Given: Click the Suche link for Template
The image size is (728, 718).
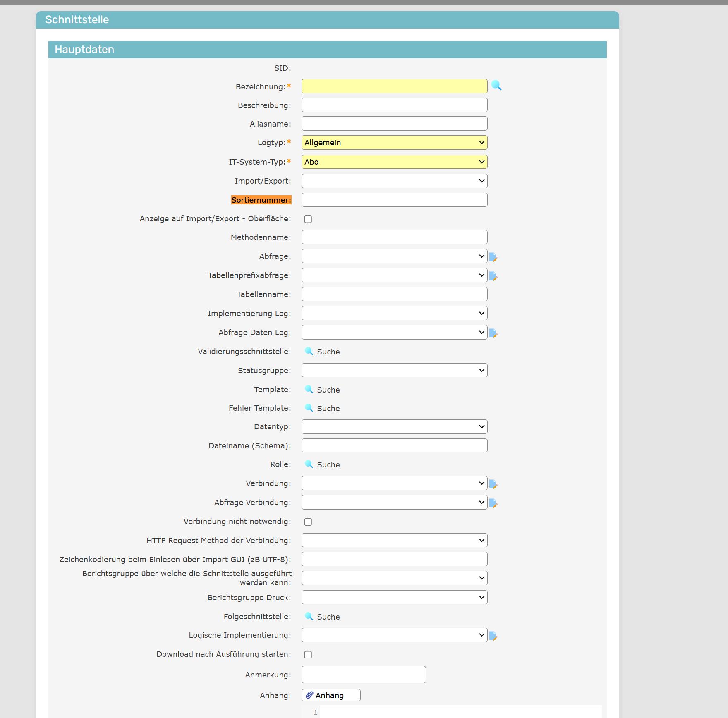Looking at the screenshot, I should pyautogui.click(x=328, y=390).
